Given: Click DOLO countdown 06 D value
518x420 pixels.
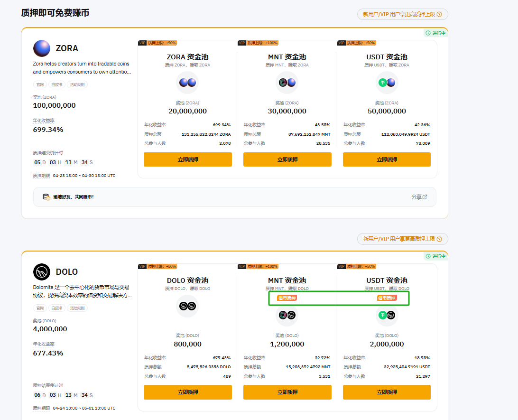Looking at the screenshot, I should [37, 395].
